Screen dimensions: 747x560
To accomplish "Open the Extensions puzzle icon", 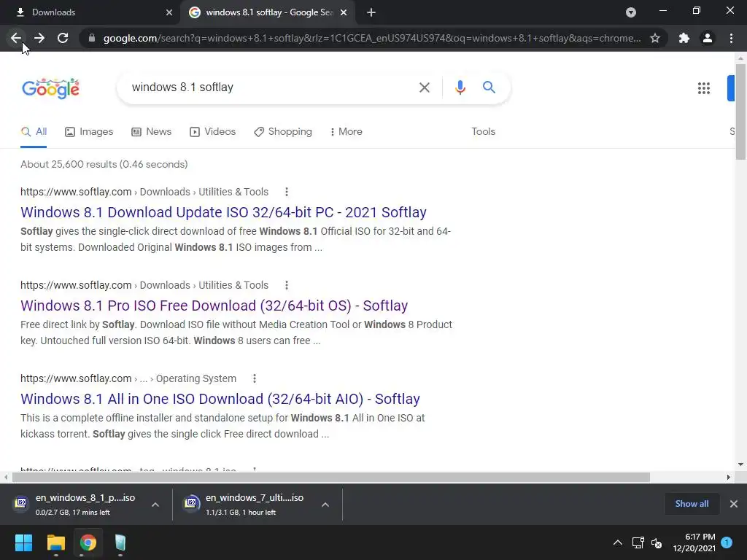I will [684, 38].
